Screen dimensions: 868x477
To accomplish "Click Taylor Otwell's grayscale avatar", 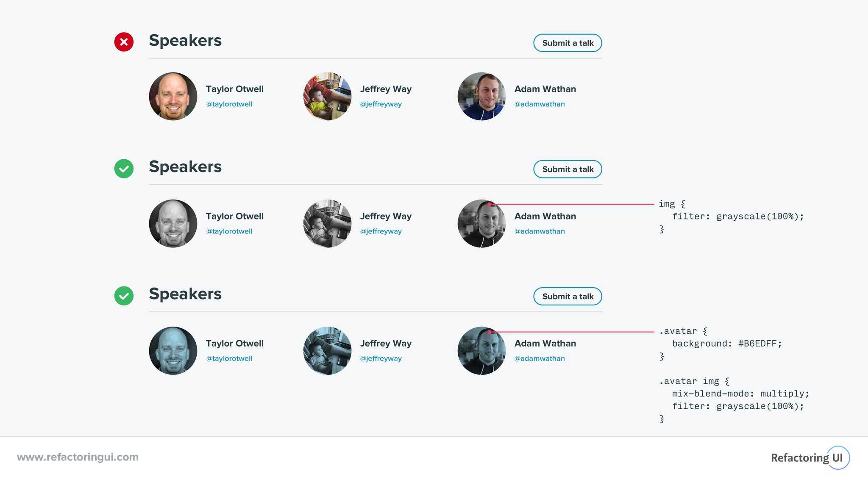I will pos(173,223).
